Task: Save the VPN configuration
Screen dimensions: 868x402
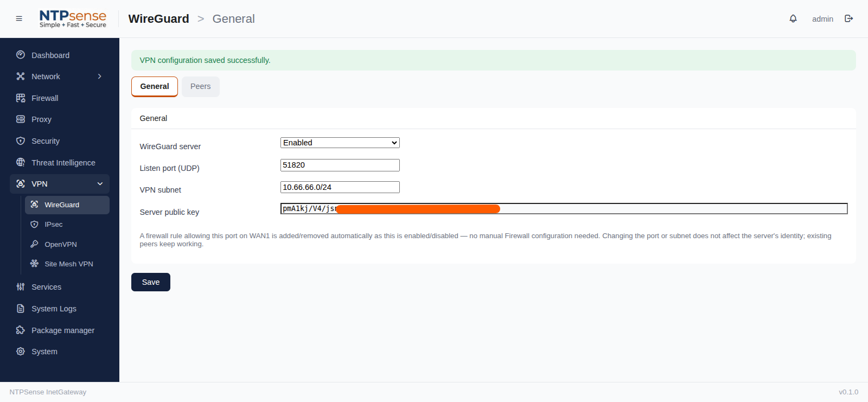Action: tap(151, 282)
